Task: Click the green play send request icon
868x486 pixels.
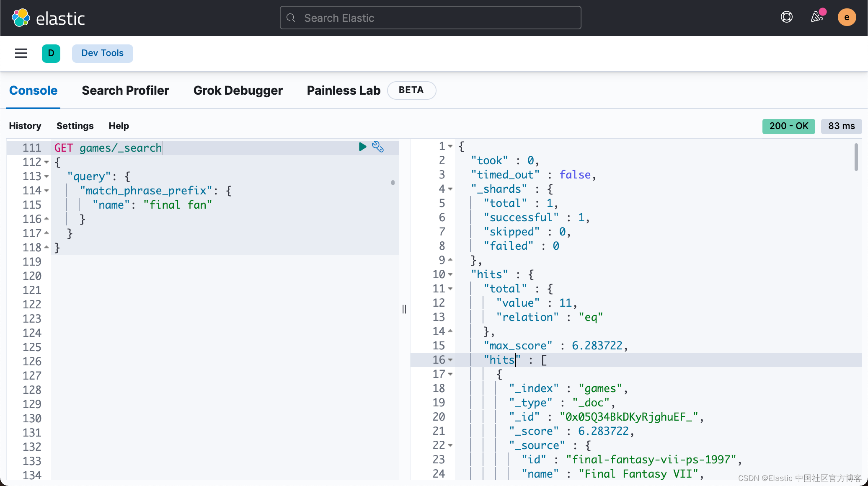Action: pos(362,147)
